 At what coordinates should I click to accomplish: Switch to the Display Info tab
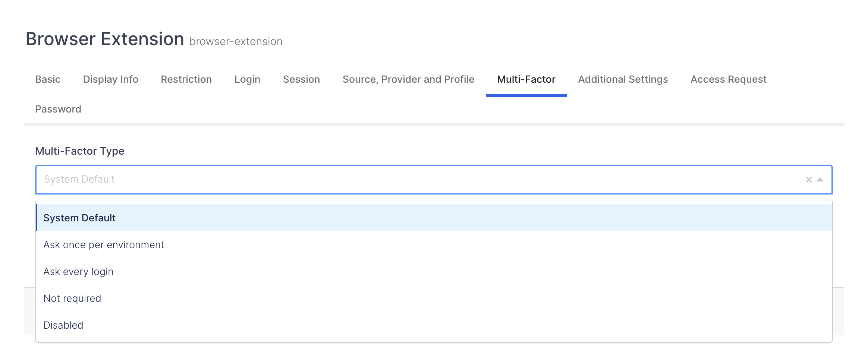111,79
